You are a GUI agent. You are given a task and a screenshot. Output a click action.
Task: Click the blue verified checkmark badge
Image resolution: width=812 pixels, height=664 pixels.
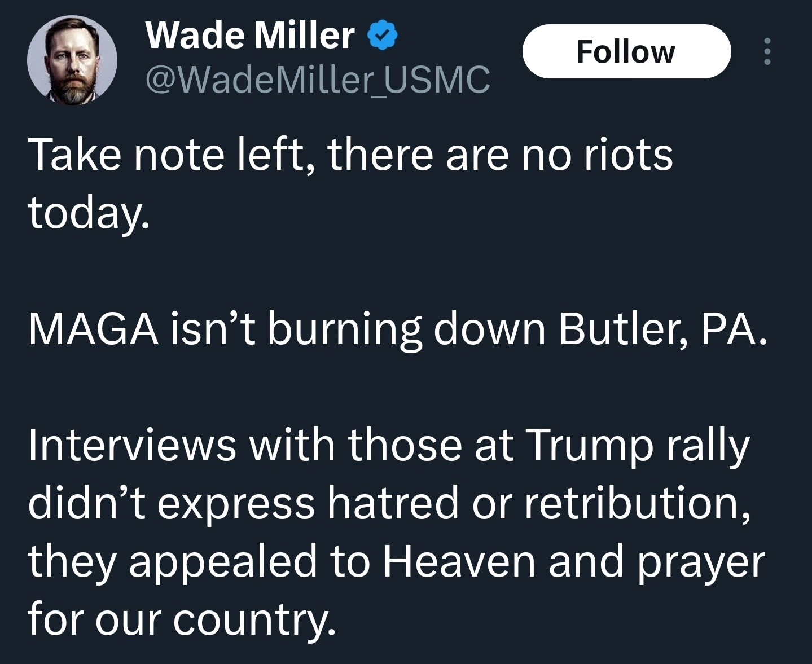383,36
